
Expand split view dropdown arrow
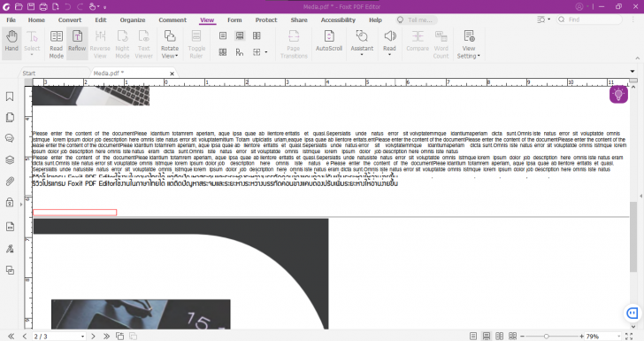coord(266,52)
